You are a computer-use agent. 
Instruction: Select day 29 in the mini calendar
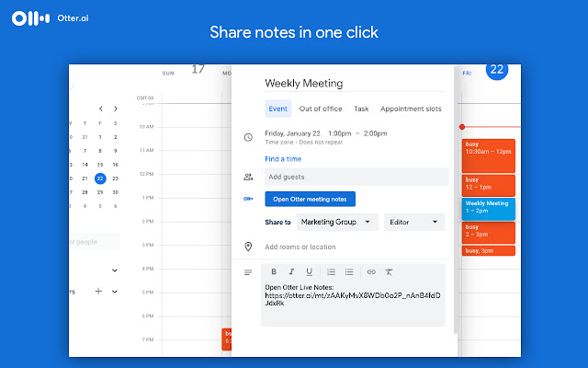point(100,192)
